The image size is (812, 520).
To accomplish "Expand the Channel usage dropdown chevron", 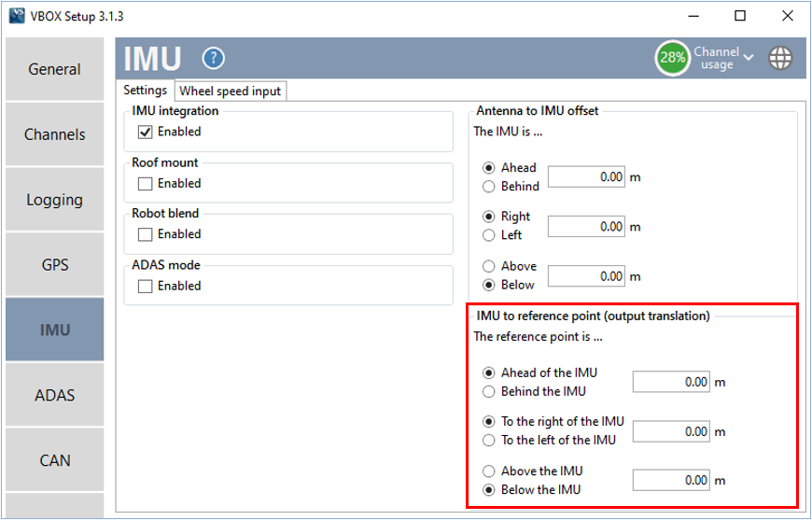I will click(749, 57).
